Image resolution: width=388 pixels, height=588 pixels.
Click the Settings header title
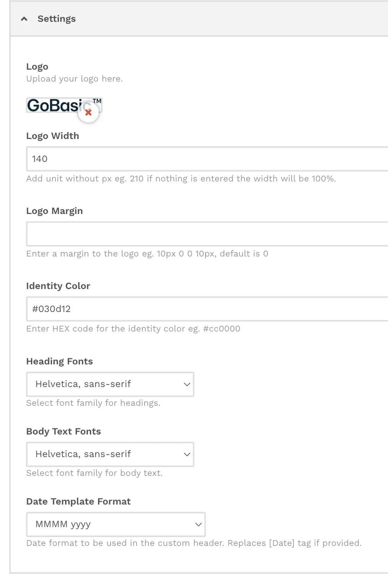57,19
